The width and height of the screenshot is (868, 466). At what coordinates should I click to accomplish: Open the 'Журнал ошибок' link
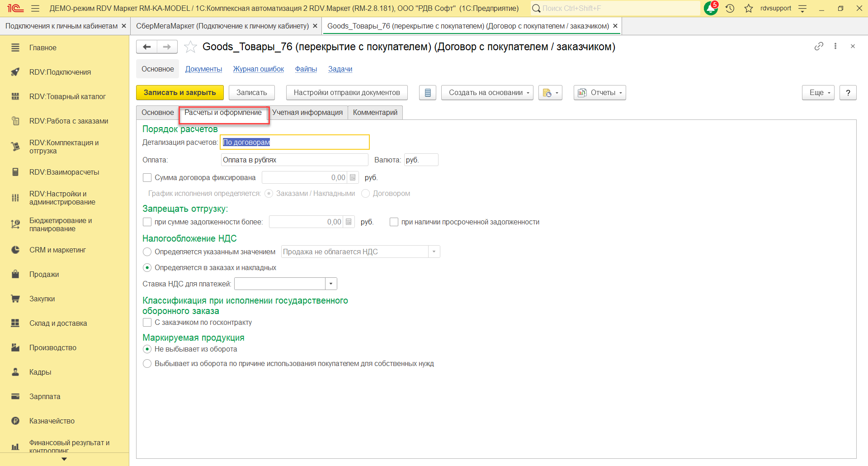[x=258, y=69]
